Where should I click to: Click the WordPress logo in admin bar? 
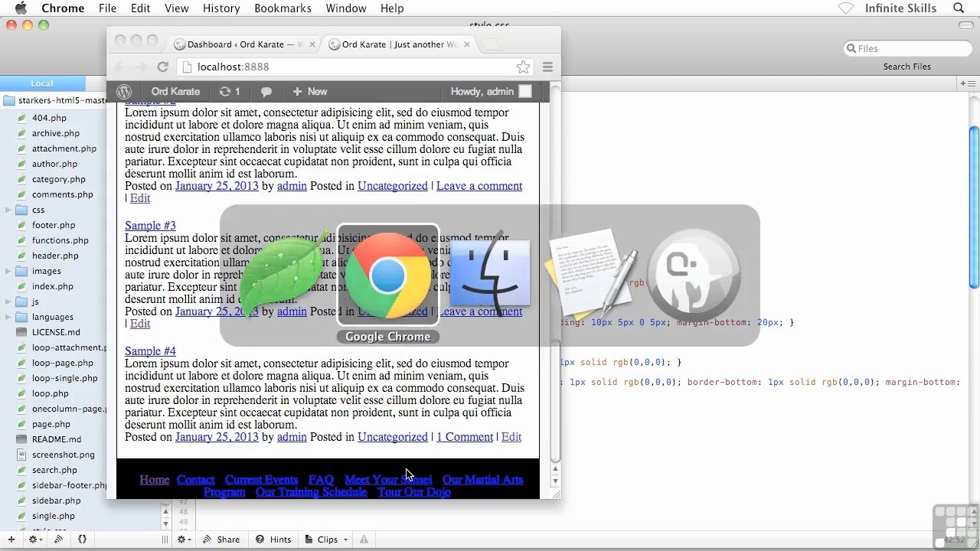123,91
